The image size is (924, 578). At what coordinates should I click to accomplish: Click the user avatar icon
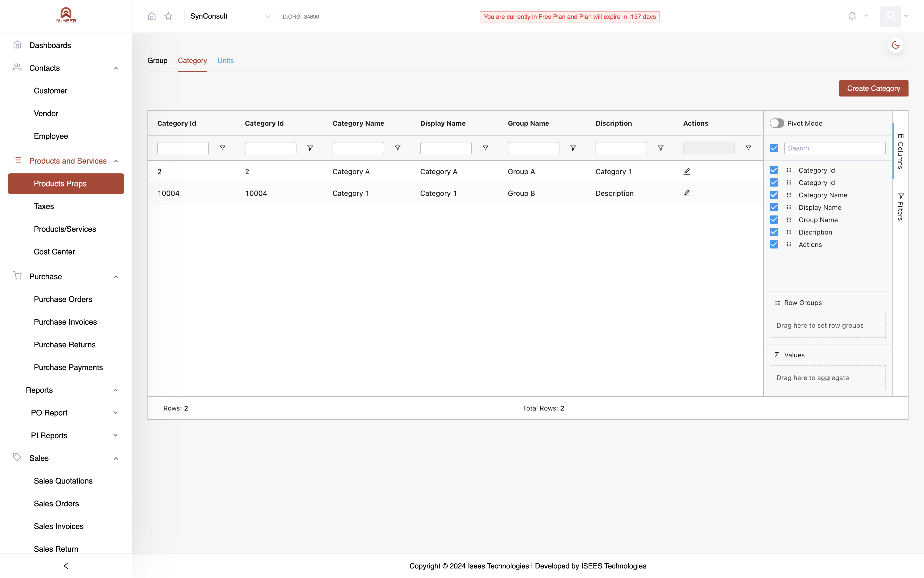[890, 17]
